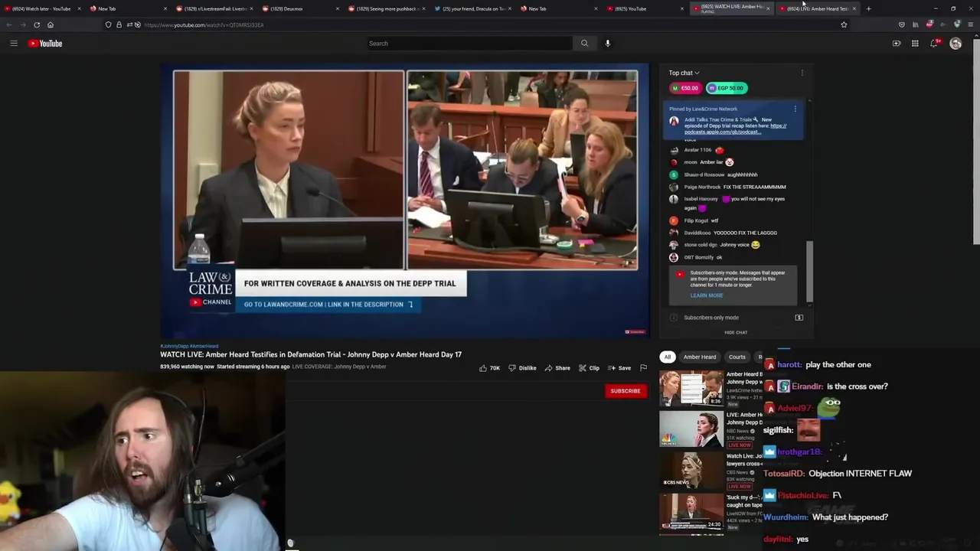Click the live chat scrollbar
Screen dimensions: 980x551
tap(809, 272)
